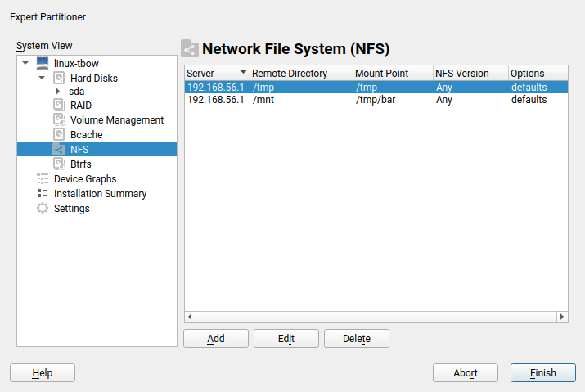Click the linux-tbow computer icon
Viewport: 585px width, 392px height.
point(43,64)
